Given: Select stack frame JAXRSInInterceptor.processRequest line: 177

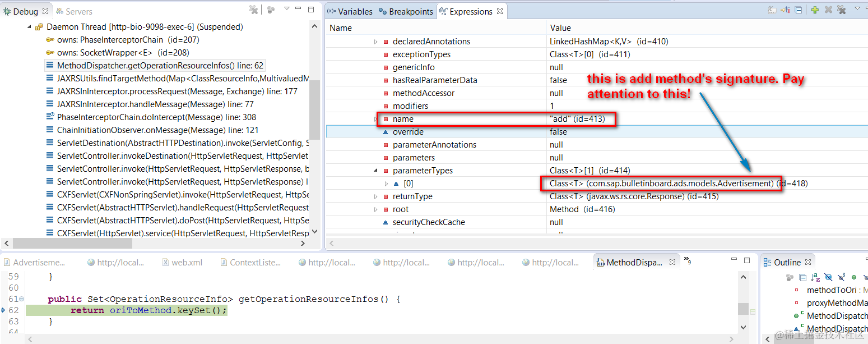Looking at the screenshot, I should coord(171,91).
